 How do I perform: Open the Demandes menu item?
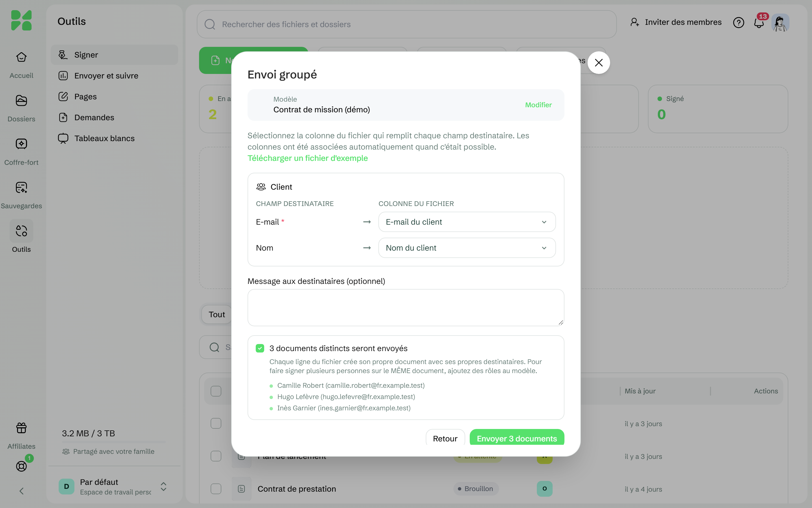click(114, 117)
